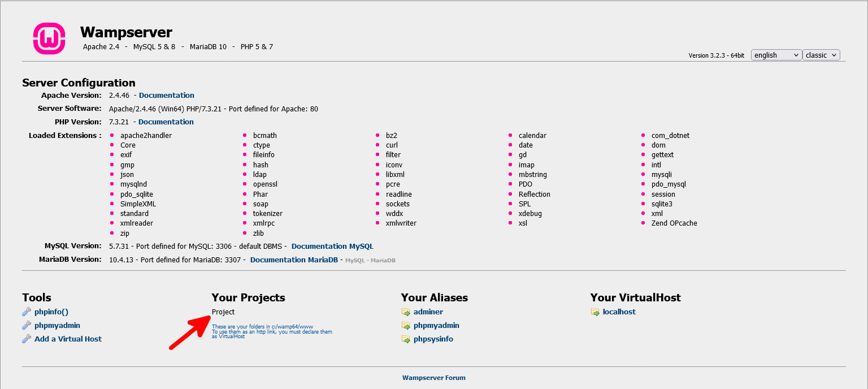
Task: Open the localhost VirtualHost link
Action: [x=619, y=312]
